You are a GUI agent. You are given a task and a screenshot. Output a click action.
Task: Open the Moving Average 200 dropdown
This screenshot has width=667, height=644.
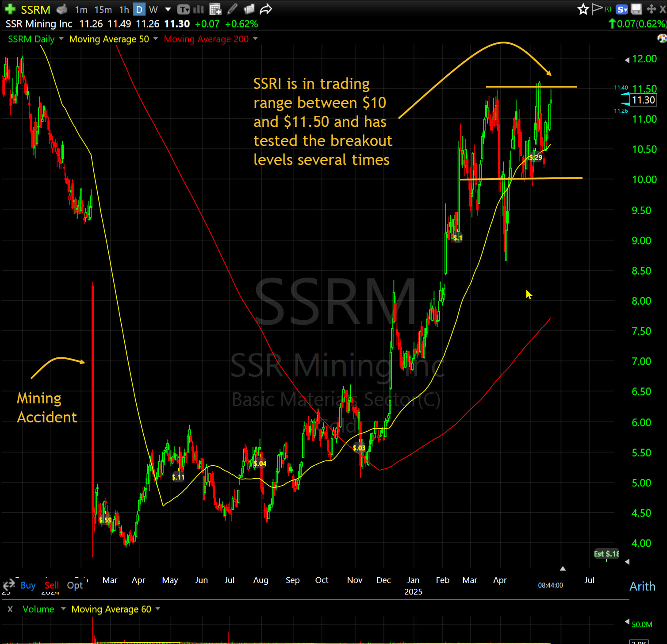pyautogui.click(x=255, y=39)
